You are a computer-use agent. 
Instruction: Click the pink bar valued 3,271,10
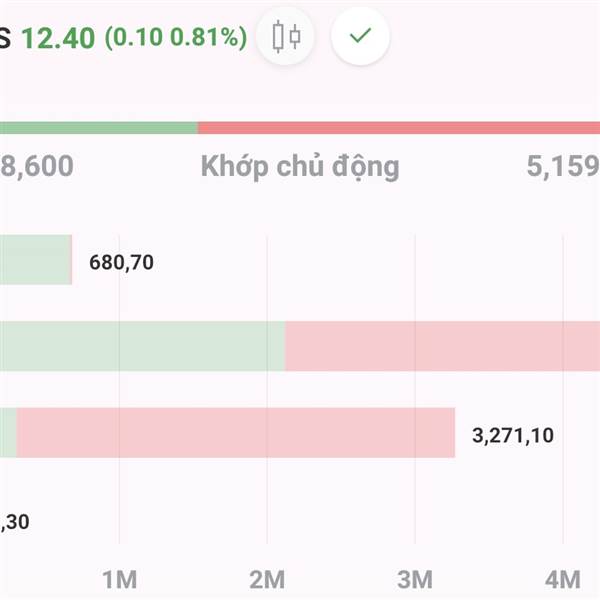[236, 432]
